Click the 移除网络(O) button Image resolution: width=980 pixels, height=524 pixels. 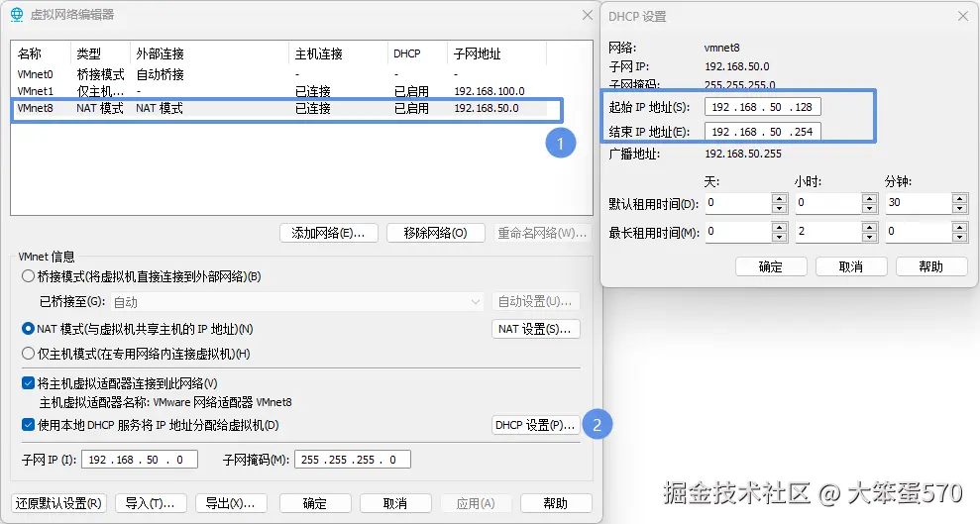pyautogui.click(x=436, y=233)
